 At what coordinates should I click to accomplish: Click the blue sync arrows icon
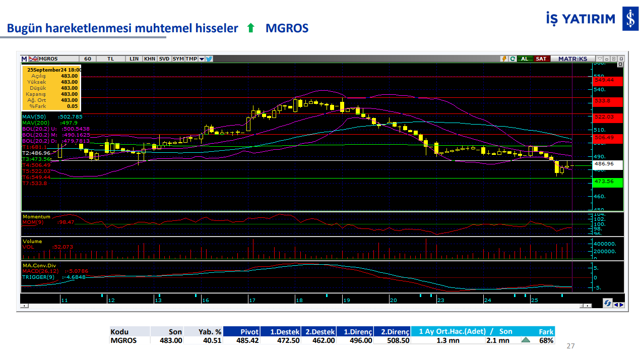pyautogui.click(x=608, y=303)
